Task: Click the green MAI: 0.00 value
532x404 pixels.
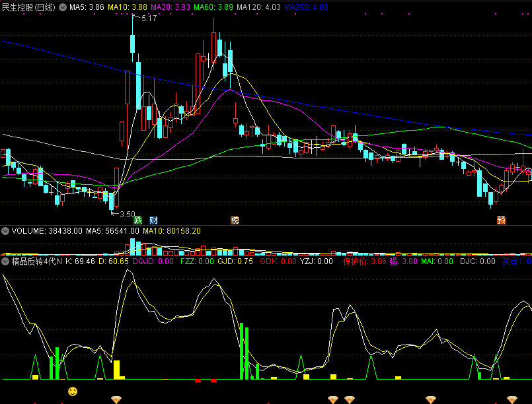Action: tap(437, 261)
